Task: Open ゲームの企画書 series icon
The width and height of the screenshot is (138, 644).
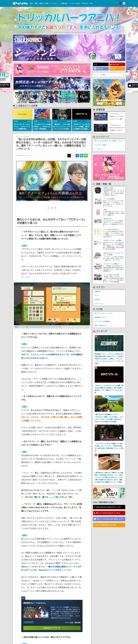Action: point(98,201)
